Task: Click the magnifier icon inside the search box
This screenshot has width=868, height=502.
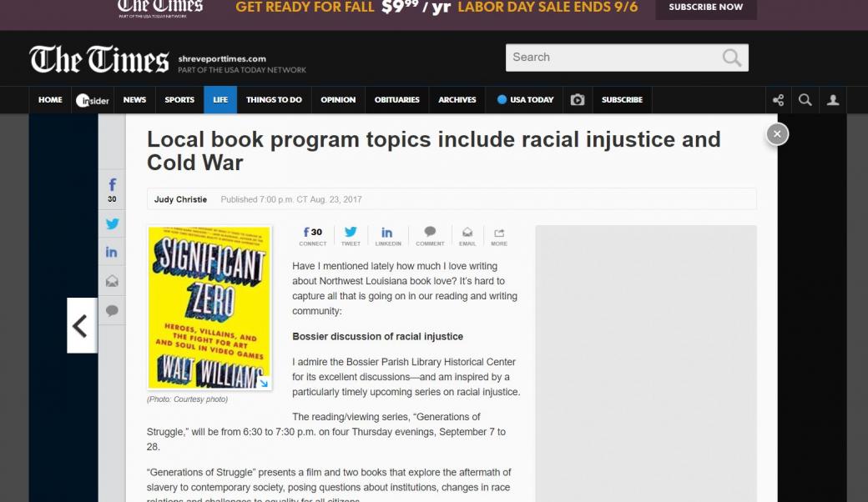Action: [x=731, y=58]
